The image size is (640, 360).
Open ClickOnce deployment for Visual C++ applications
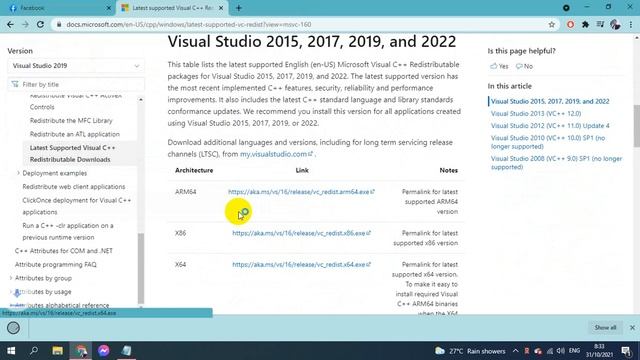tap(77, 206)
